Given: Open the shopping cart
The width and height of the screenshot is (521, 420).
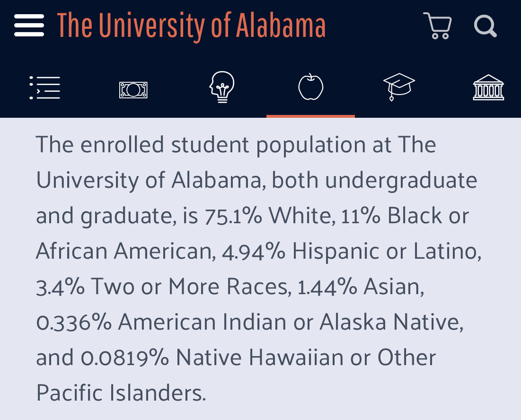Looking at the screenshot, I should [x=437, y=26].
